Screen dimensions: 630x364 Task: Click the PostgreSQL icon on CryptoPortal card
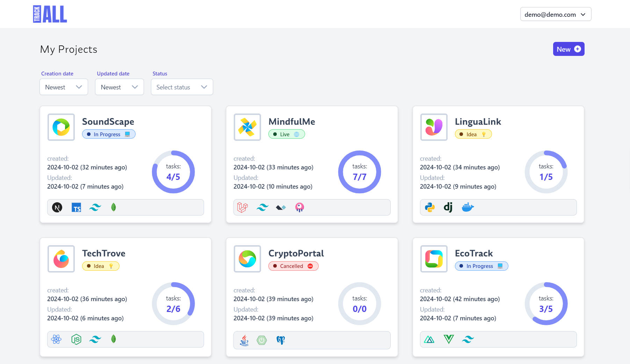click(281, 340)
